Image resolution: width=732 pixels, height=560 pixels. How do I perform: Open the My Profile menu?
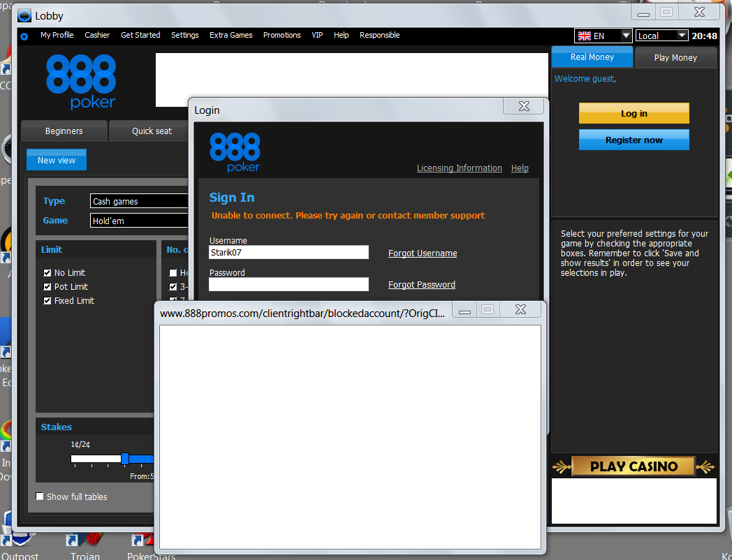[x=57, y=35]
